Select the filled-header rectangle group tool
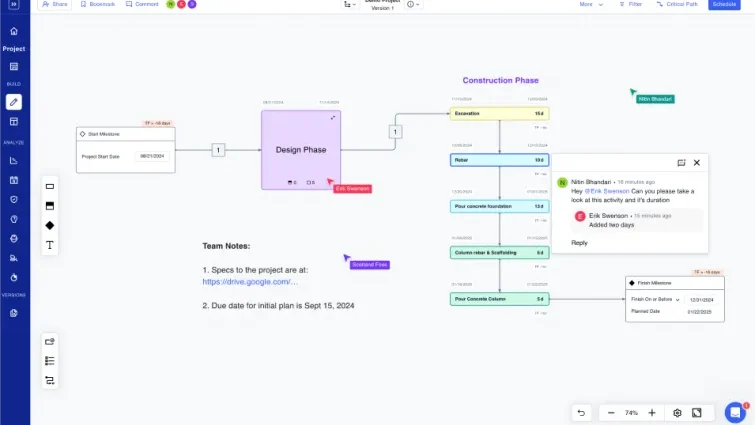Viewport: 755px width, 425px height. coord(50,206)
